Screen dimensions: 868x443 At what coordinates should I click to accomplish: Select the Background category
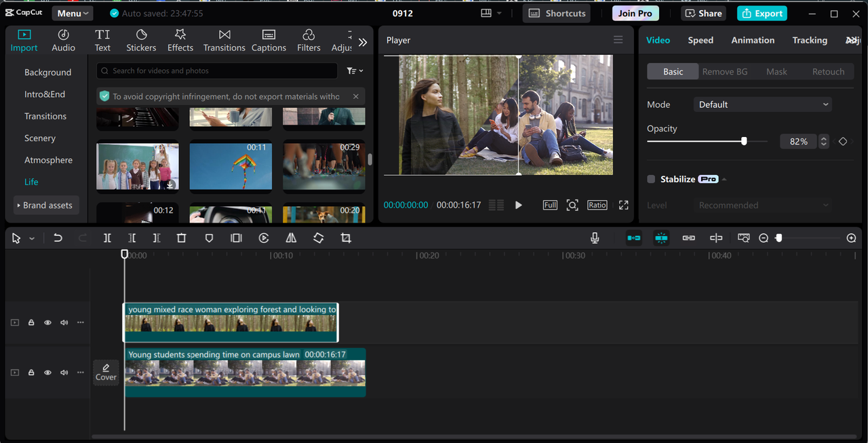[x=47, y=73]
